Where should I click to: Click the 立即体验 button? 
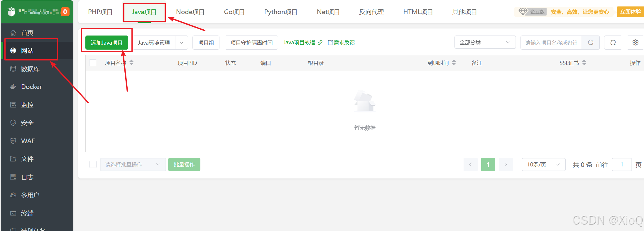point(631,12)
